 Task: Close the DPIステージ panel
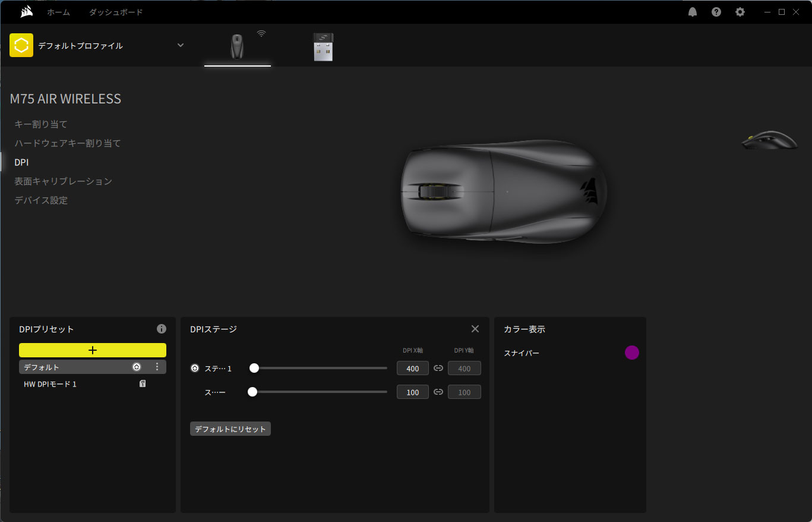475,329
